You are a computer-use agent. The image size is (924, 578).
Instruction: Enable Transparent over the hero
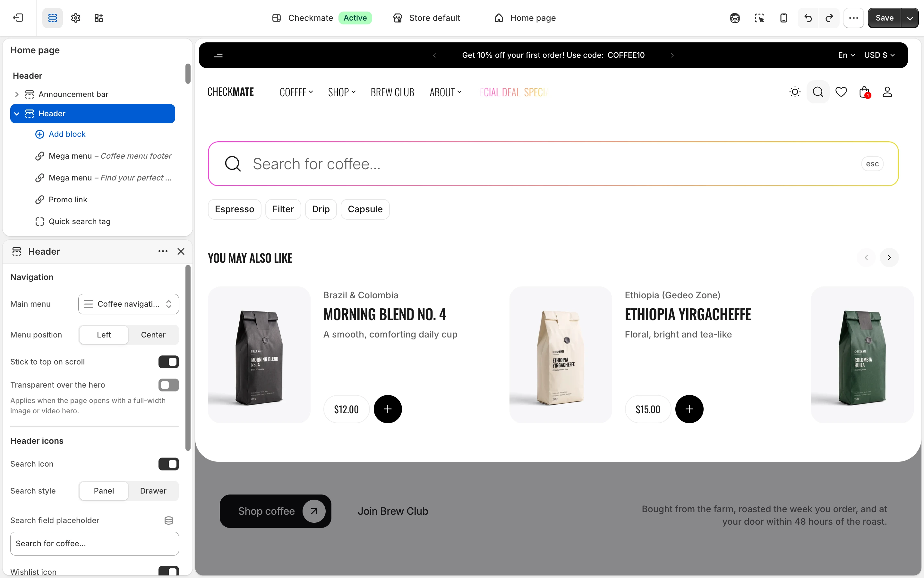click(168, 385)
